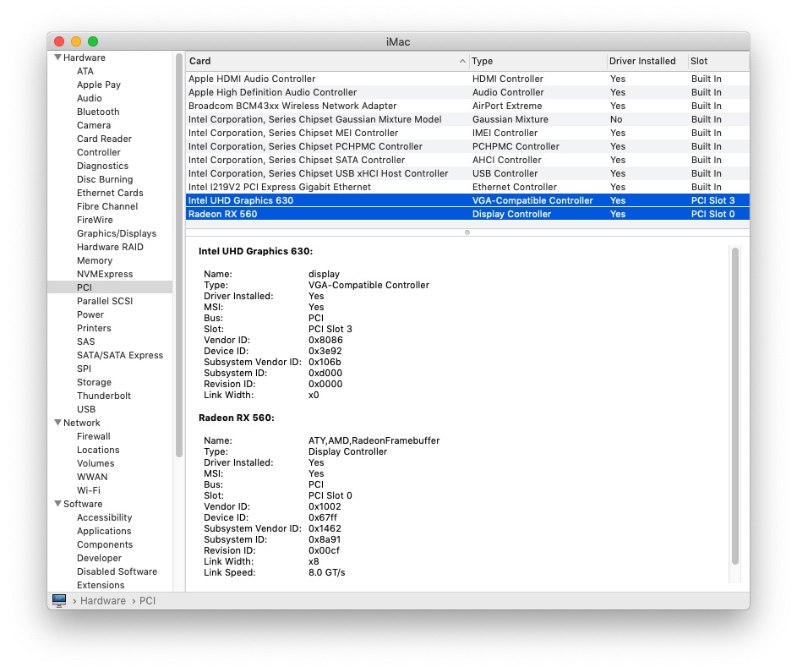Click the sort arrow in Card column header
This screenshot has height=672, width=797.
pyautogui.click(x=462, y=62)
